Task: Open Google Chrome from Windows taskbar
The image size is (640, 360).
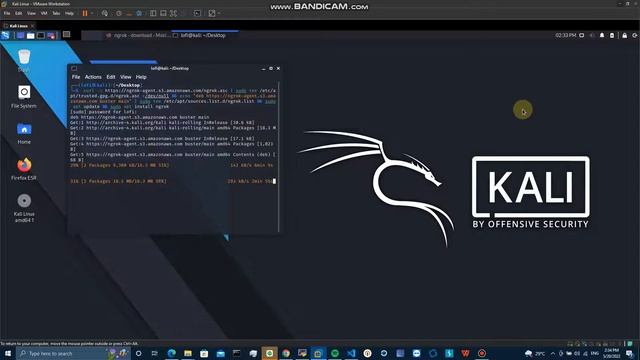Action: [286, 353]
